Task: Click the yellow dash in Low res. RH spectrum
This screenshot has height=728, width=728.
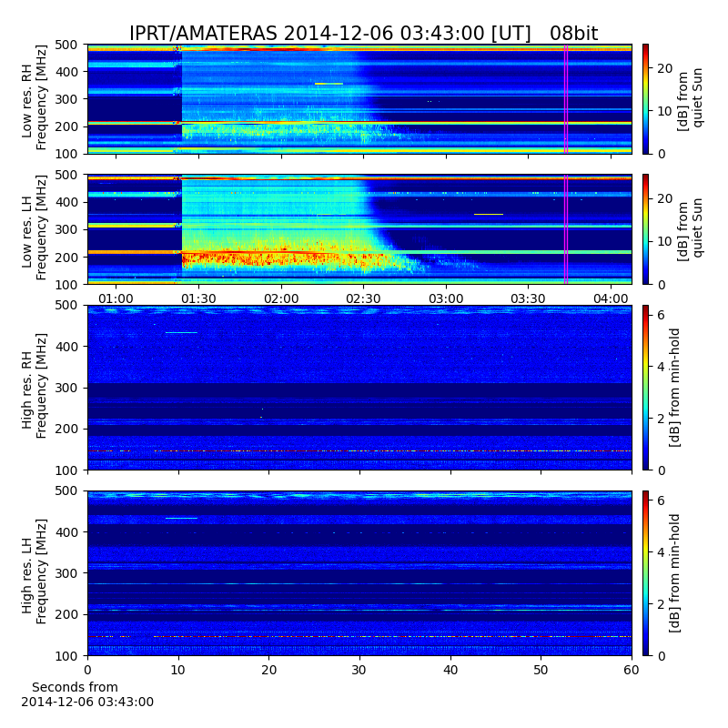Action: [329, 84]
